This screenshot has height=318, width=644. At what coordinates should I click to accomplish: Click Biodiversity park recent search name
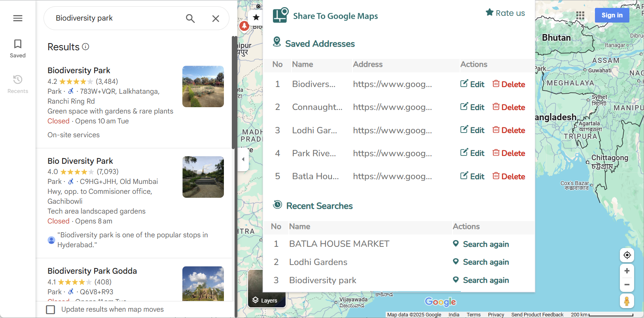click(x=322, y=280)
